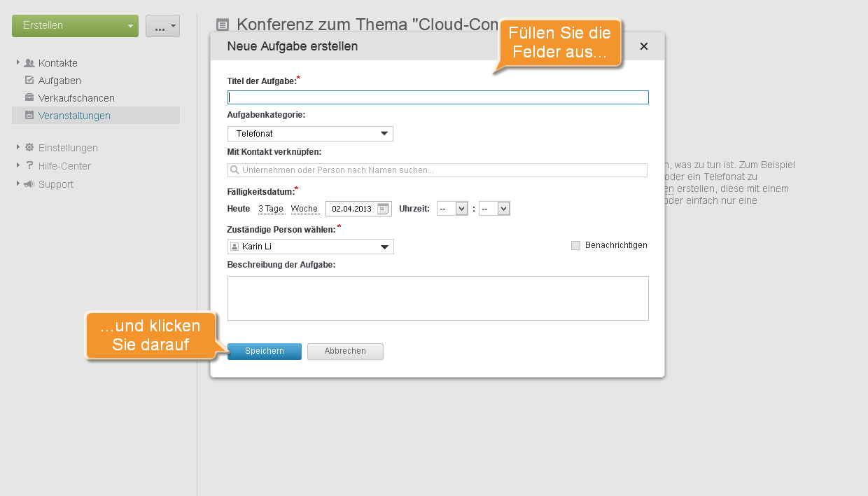Set due date to 3 Tage
The height and width of the screenshot is (496, 868).
[x=271, y=209]
